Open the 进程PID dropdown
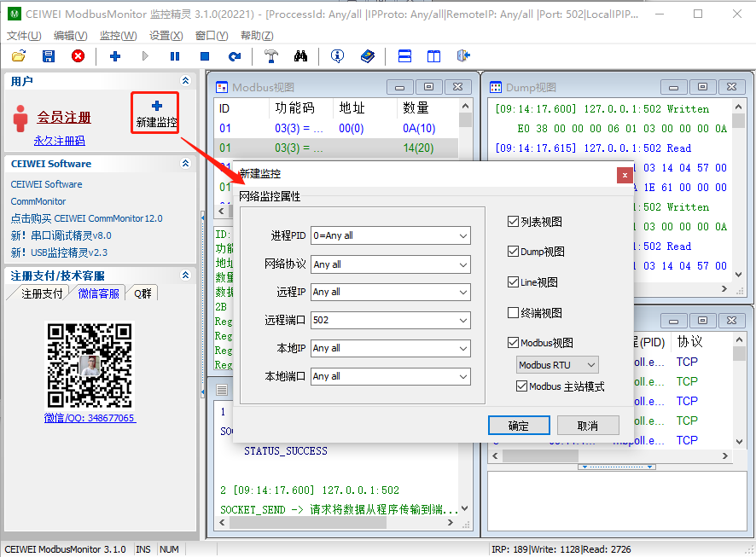This screenshot has width=756, height=557. (463, 236)
